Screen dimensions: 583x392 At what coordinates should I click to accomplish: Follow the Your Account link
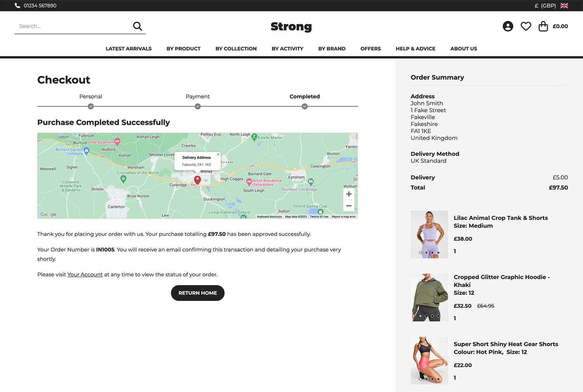(85, 274)
